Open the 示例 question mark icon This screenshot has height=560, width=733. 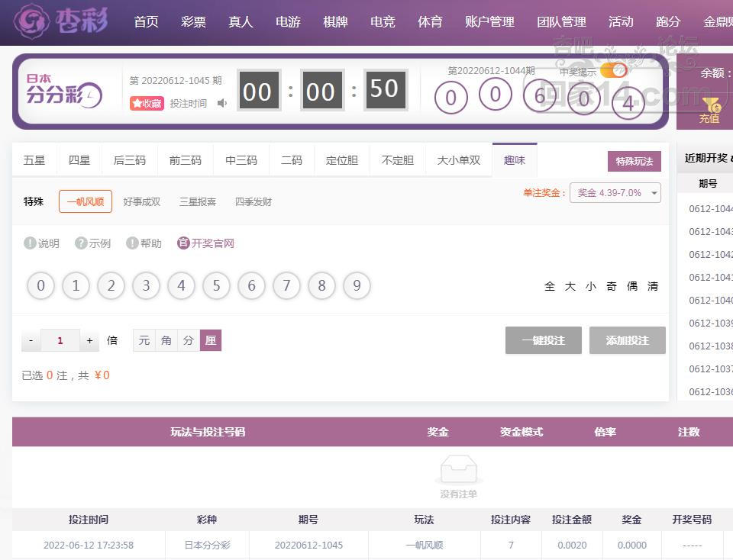tap(81, 243)
